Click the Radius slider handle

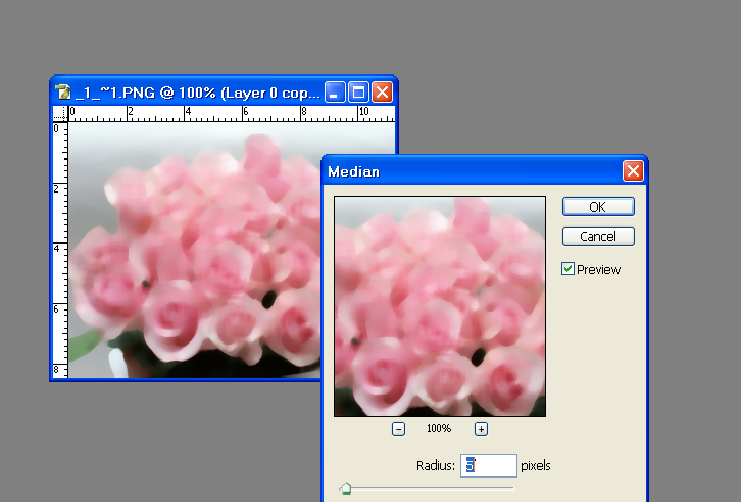[345, 489]
